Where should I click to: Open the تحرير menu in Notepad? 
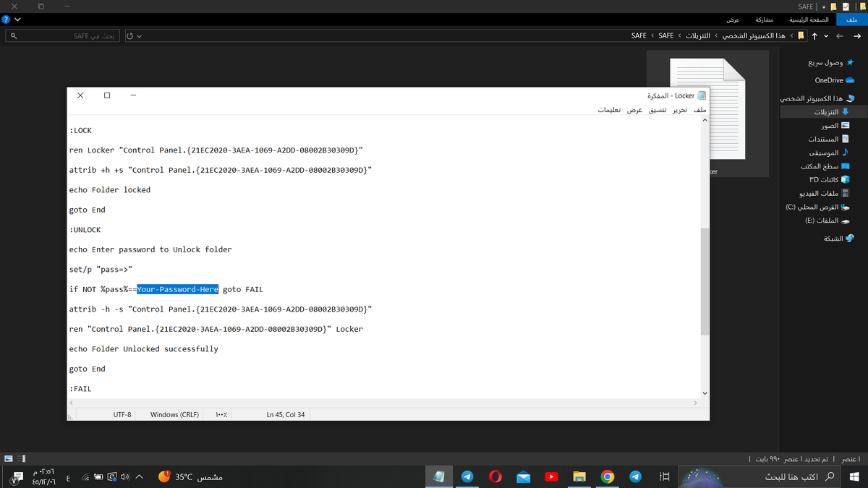click(680, 110)
